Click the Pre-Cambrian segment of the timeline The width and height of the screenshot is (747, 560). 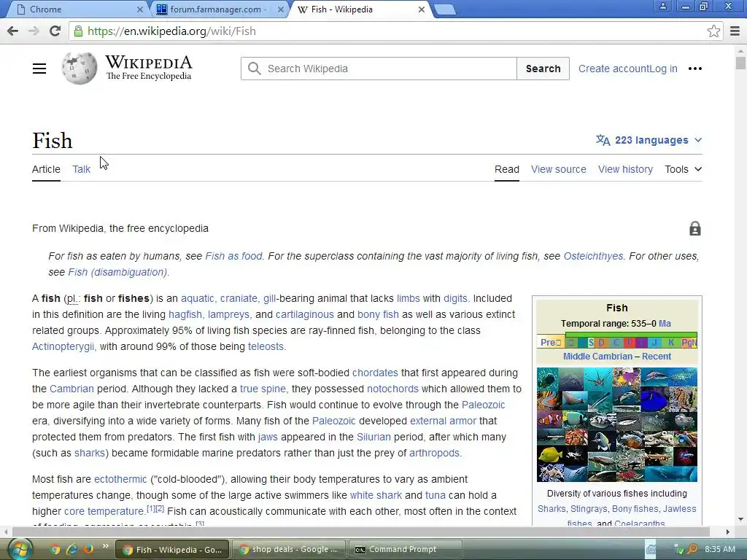550,343
